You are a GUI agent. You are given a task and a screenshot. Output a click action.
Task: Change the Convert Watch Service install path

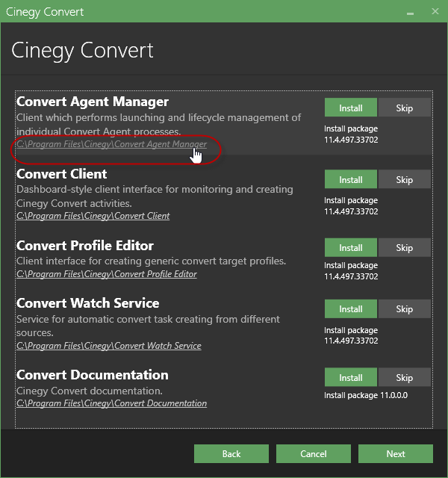[109, 346]
